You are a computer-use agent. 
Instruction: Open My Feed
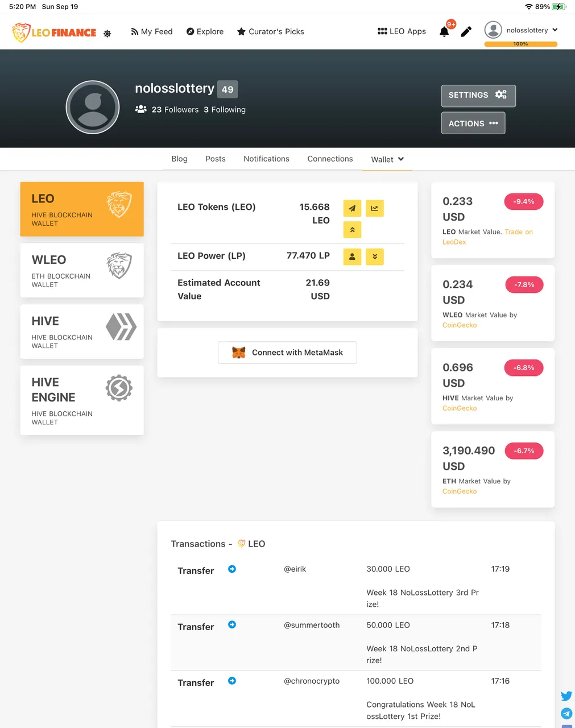click(x=151, y=31)
